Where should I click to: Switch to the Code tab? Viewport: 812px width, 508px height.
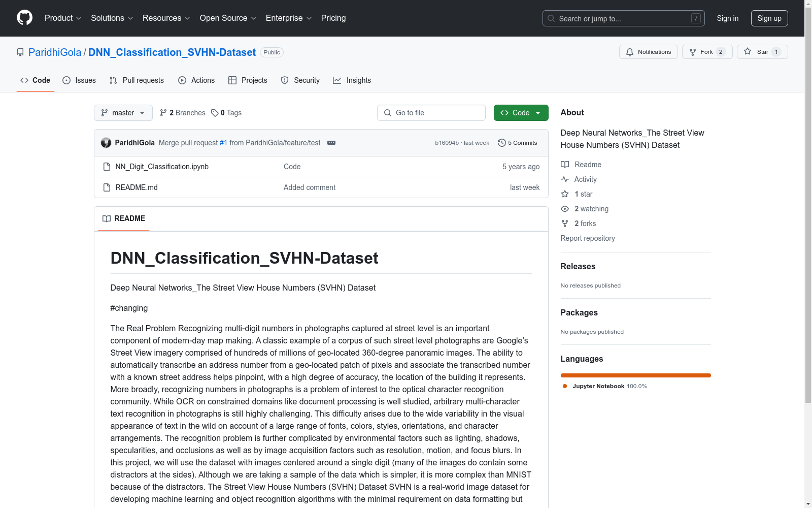tap(36, 80)
